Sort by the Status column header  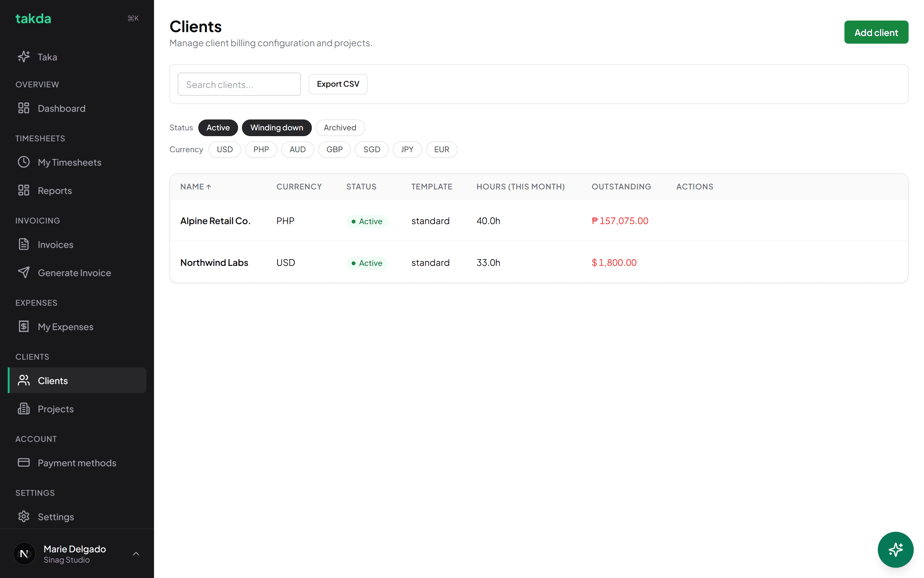[361, 187]
